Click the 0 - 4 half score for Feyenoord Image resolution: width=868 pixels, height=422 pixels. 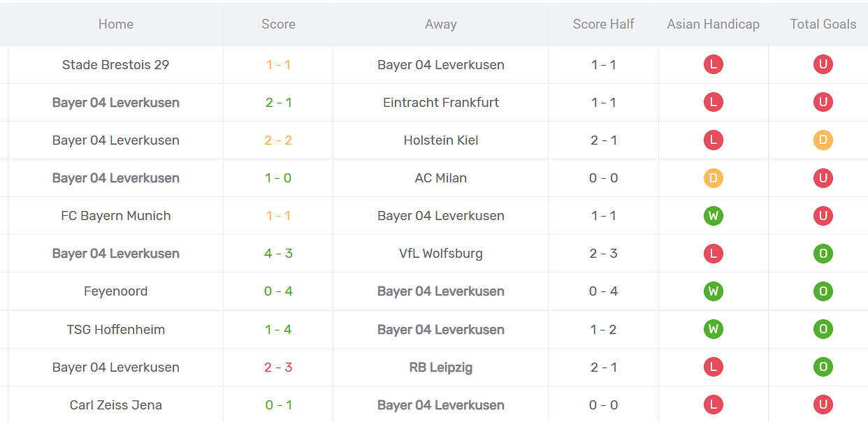[603, 291]
